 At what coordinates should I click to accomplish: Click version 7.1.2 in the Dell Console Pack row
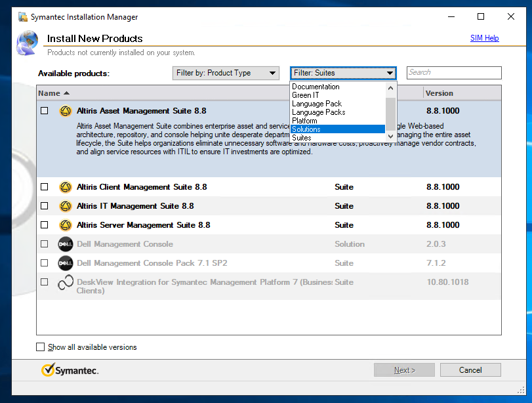pyautogui.click(x=436, y=263)
